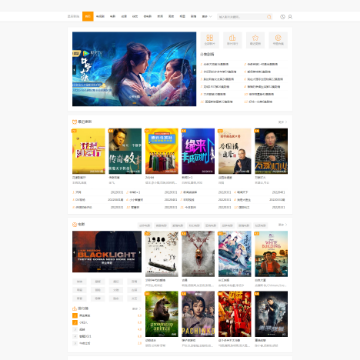The image size is (360, 360).
Task: Click the round smiley icon tile
Action: (x=278, y=40)
